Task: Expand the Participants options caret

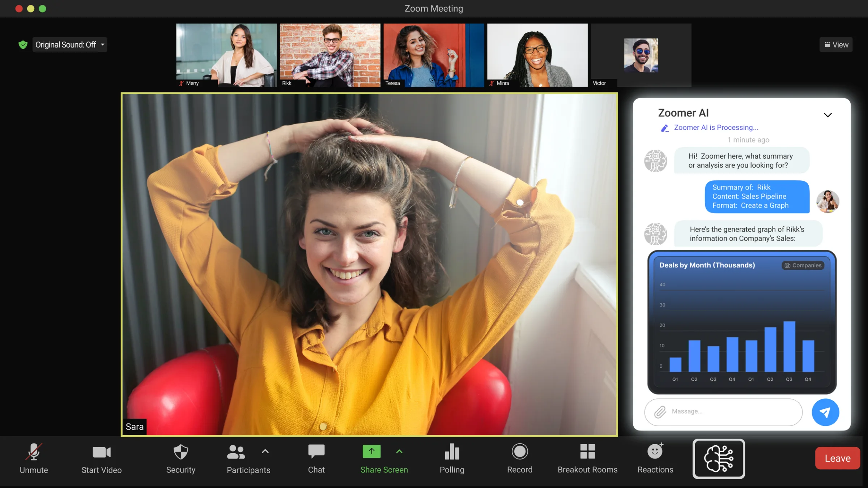Action: coord(265,451)
